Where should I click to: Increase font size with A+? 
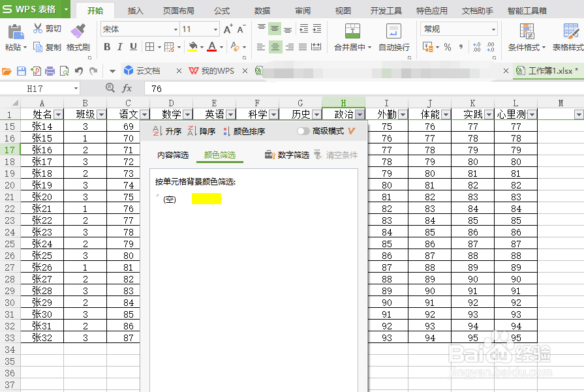pyautogui.click(x=228, y=29)
